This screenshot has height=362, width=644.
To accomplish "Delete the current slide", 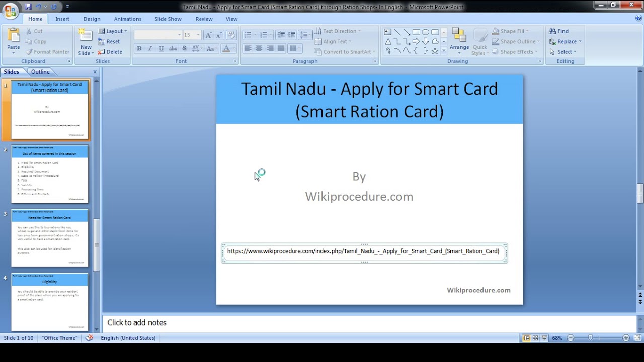I will point(110,52).
